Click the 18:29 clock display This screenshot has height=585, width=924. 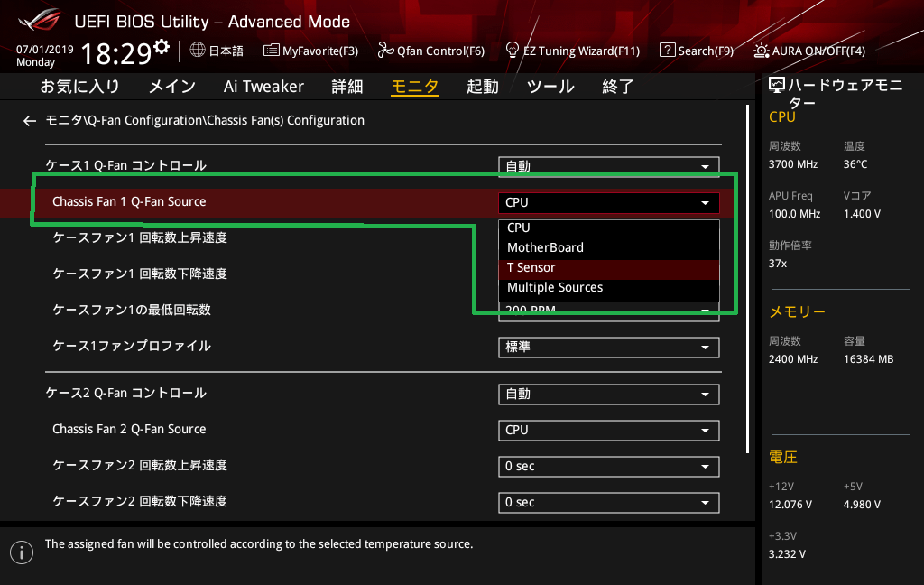coord(116,53)
